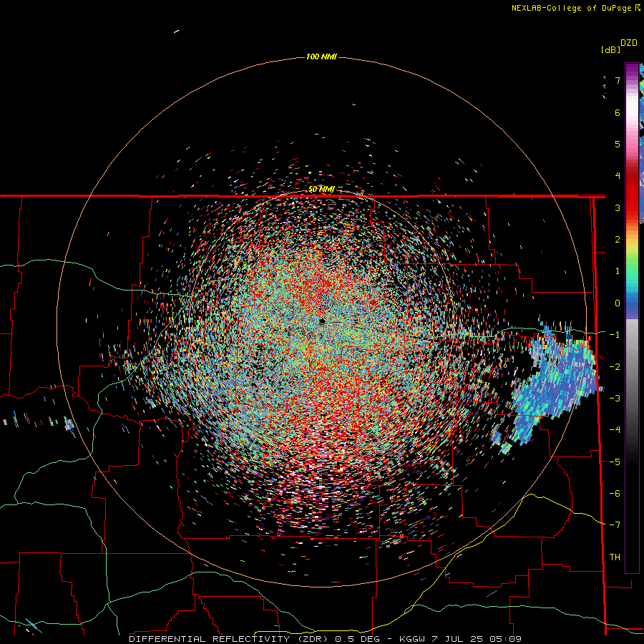Click the 100 NMI range ring label

321,57
